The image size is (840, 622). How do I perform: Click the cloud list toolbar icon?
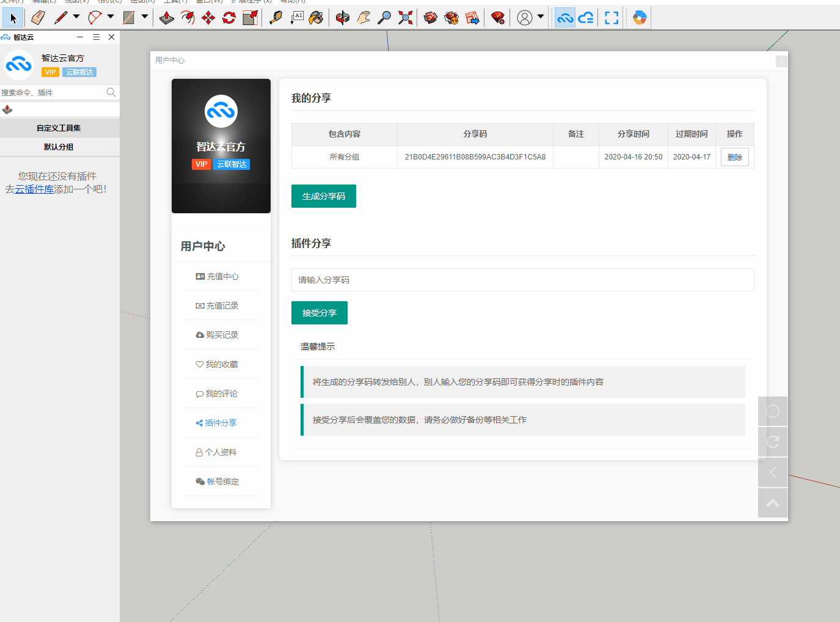[586, 18]
